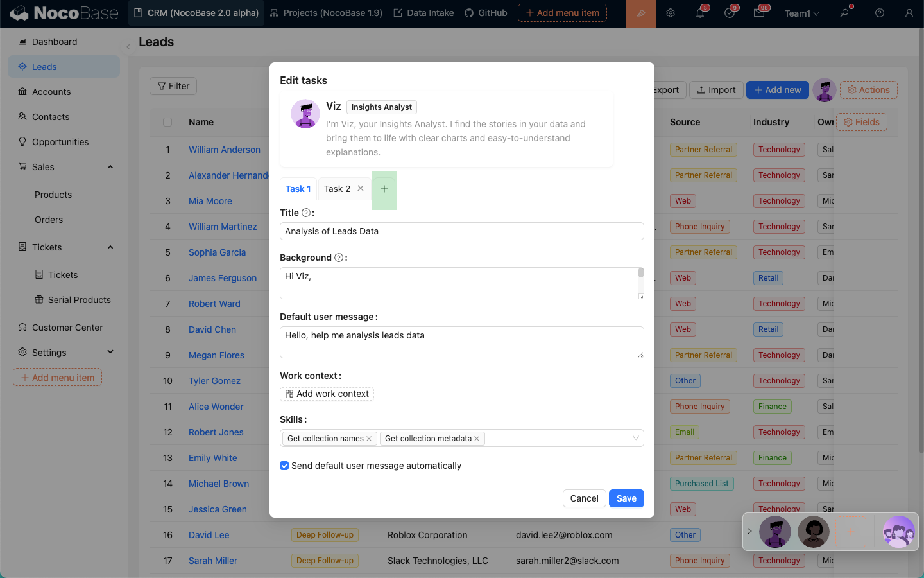Expand the Settings sidebar menu
The width and height of the screenshot is (924, 578).
click(x=110, y=352)
